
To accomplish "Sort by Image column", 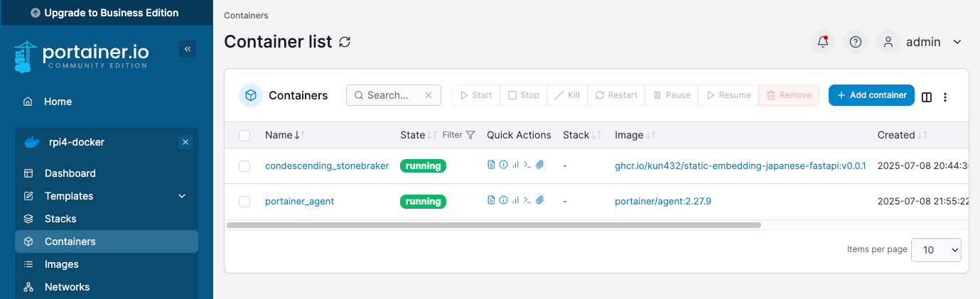I will coord(635,135).
